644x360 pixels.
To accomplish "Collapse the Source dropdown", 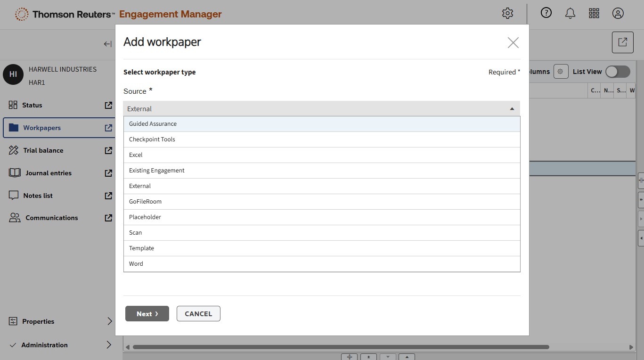I will (512, 109).
